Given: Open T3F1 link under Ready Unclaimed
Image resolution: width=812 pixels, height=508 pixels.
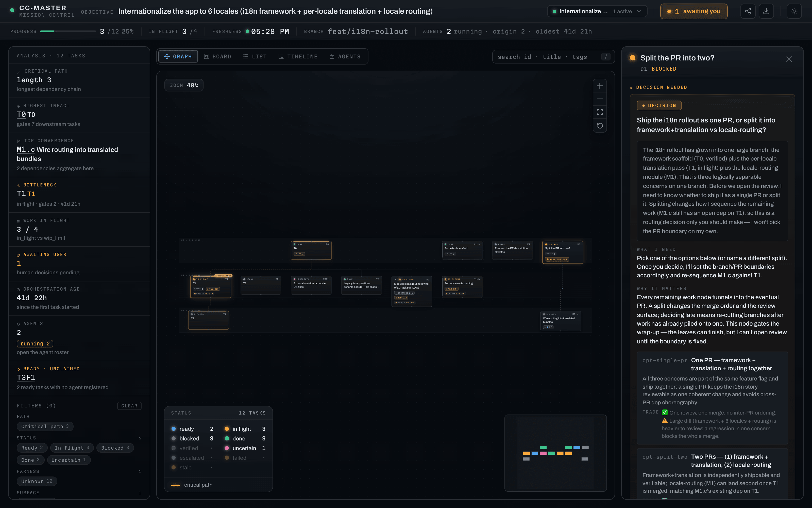Looking at the screenshot, I should point(26,378).
